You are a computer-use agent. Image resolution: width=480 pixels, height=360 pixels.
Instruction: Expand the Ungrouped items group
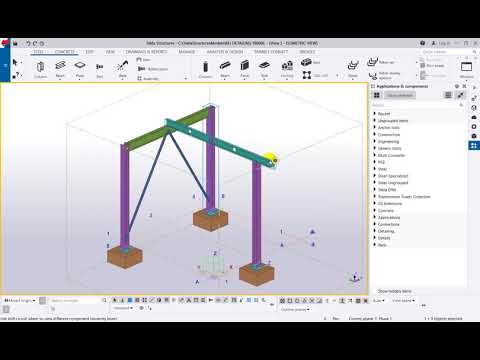coord(375,121)
